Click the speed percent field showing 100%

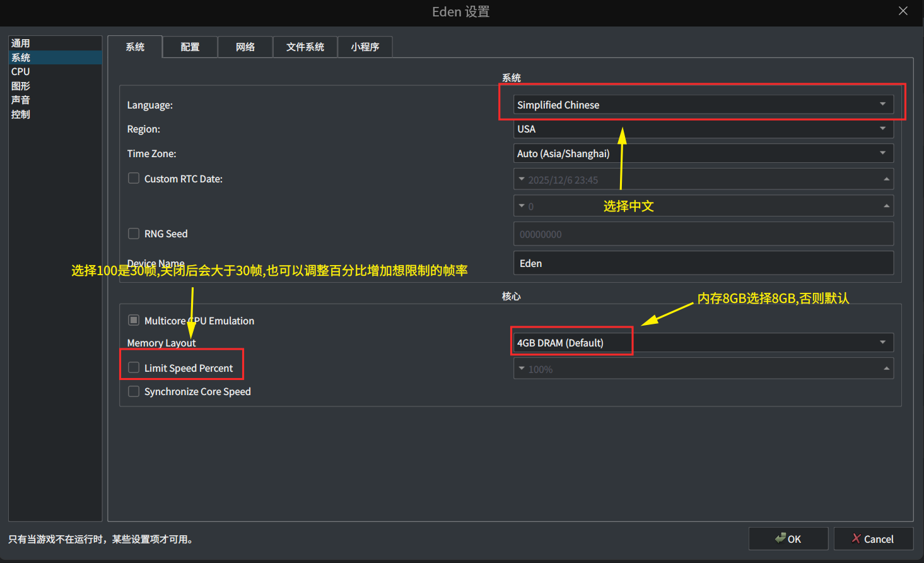click(x=703, y=369)
